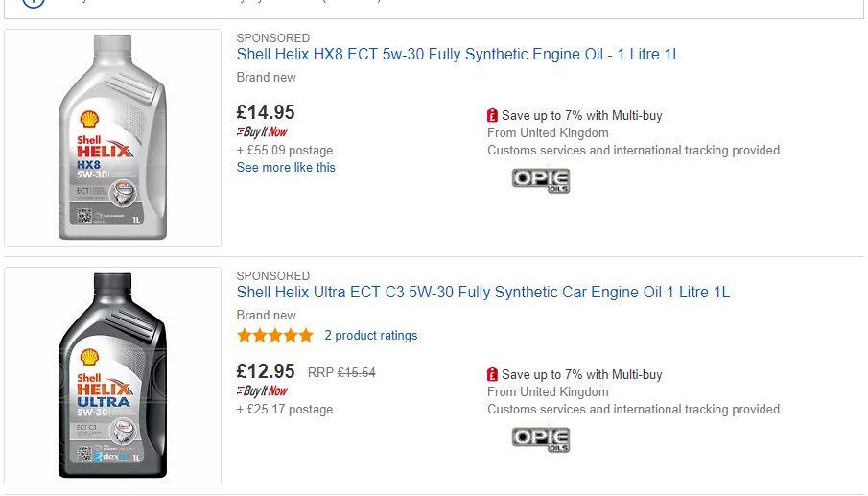The image size is (868, 496).
Task: Open Shell Helix HX8 ECT 5w-30 listing title
Action: (x=458, y=55)
